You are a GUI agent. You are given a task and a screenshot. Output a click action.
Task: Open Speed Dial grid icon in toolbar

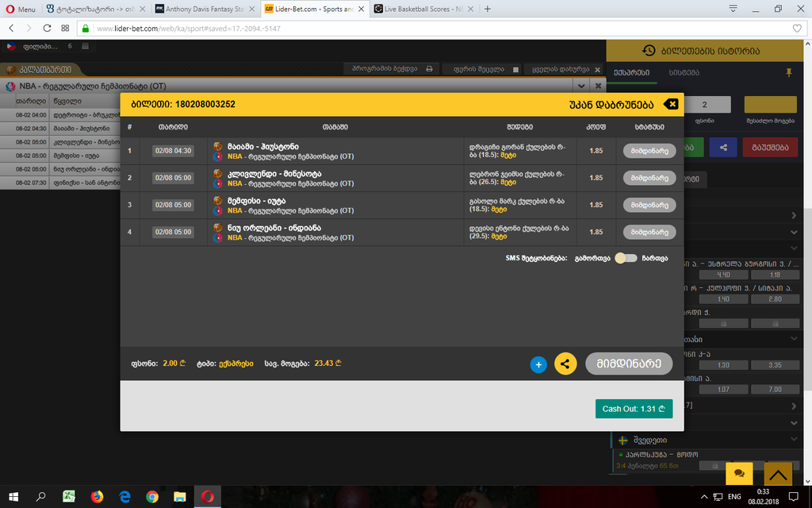click(x=65, y=28)
